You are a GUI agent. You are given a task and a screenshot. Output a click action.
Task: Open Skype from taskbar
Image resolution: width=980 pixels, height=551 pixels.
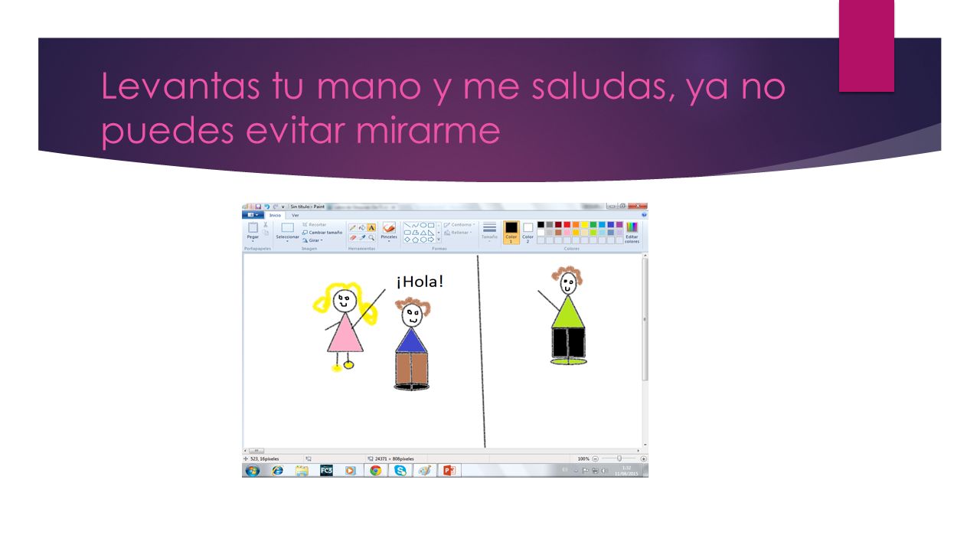pyautogui.click(x=400, y=470)
